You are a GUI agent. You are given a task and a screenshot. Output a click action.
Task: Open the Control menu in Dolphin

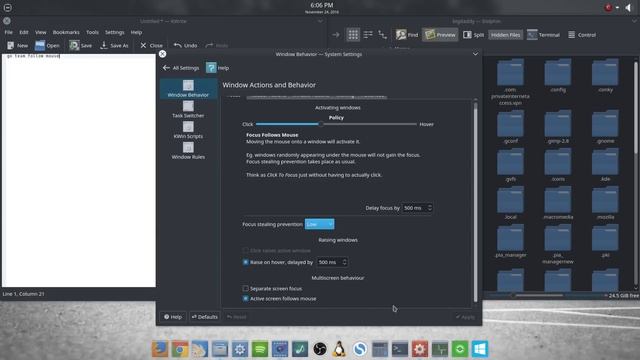582,35
